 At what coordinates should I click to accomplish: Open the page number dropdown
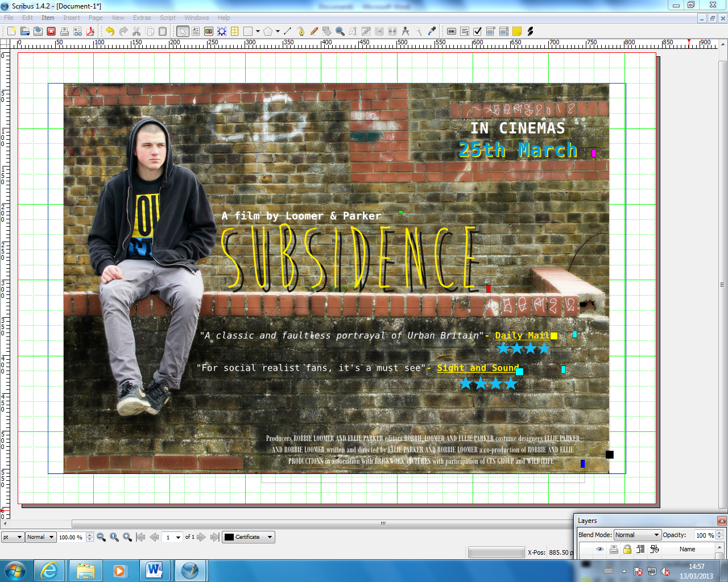coord(172,537)
